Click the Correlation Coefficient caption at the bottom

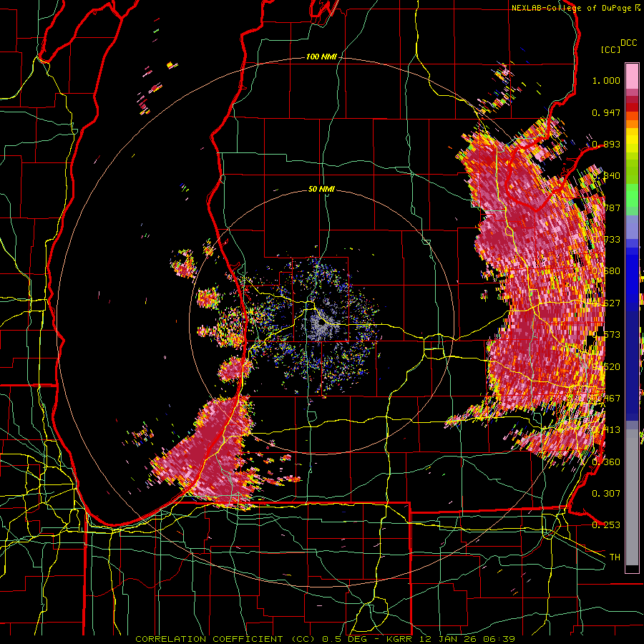coord(325,639)
